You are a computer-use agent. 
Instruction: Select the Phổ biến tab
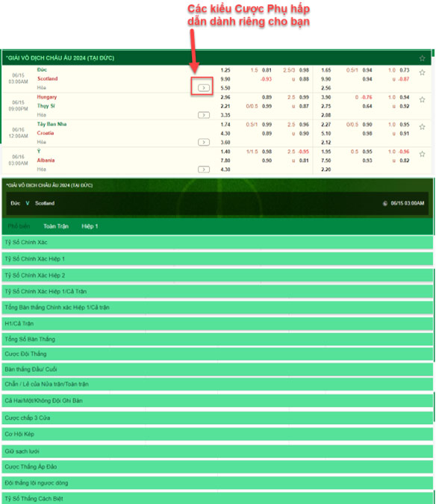[x=19, y=226]
